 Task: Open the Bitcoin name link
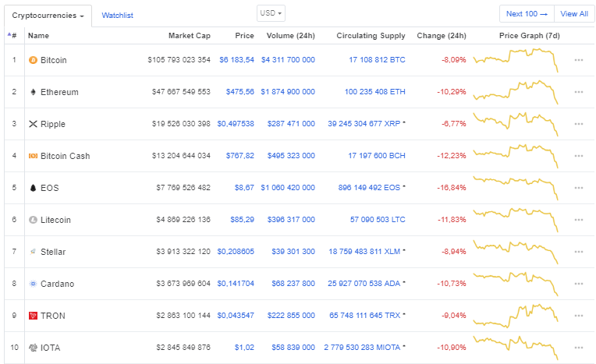pos(54,60)
